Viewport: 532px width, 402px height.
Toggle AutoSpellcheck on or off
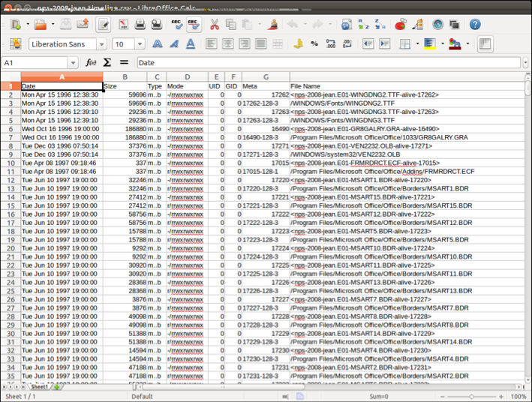(194, 25)
